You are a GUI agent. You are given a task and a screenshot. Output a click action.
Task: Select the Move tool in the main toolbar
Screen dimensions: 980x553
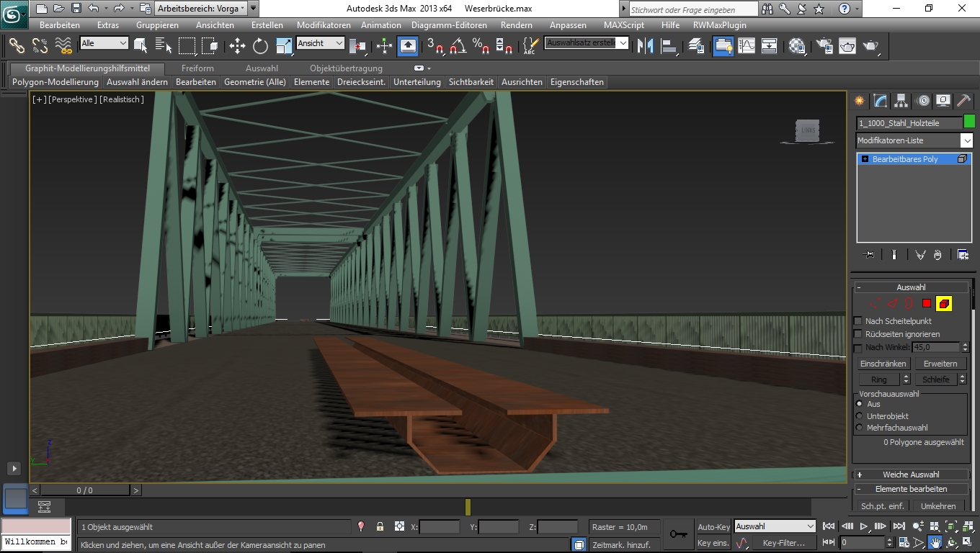coord(237,46)
